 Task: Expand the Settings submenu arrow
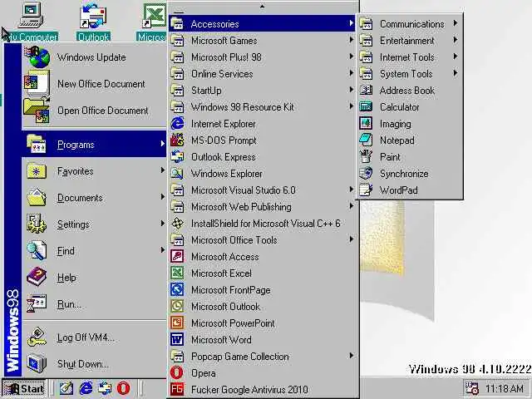point(163,224)
